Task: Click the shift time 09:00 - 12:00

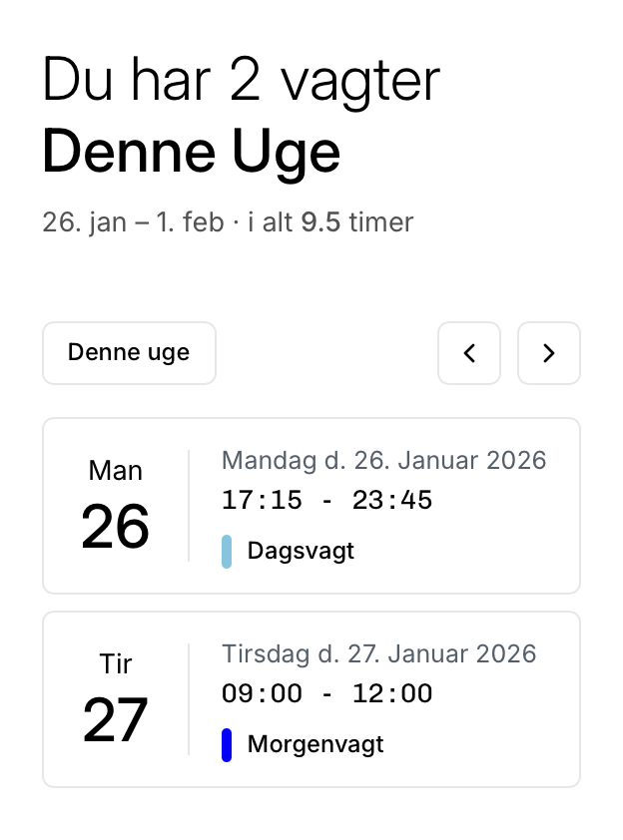Action: click(327, 693)
